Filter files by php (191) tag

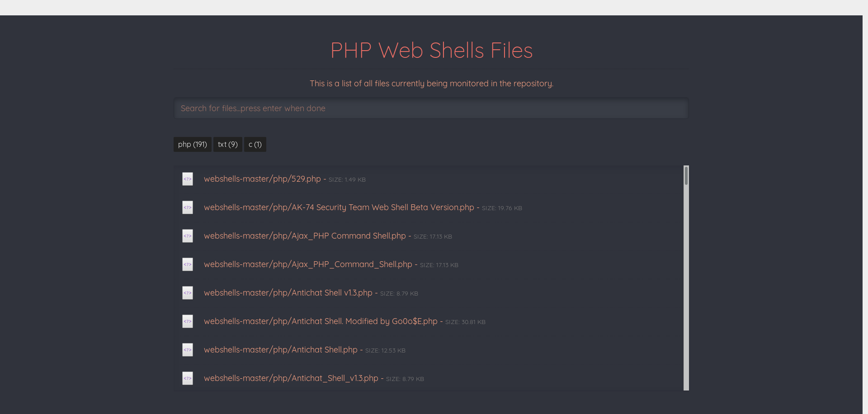193,144
